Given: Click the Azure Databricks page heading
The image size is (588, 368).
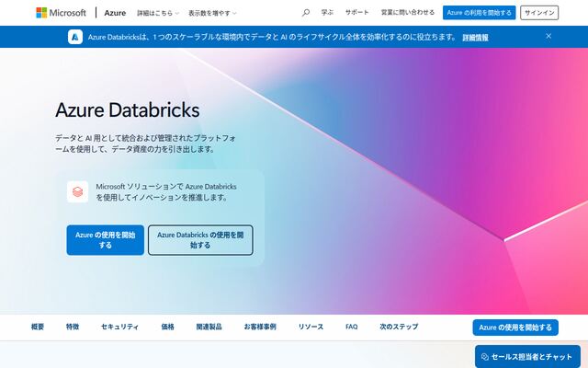Looking at the screenshot, I should [x=128, y=110].
